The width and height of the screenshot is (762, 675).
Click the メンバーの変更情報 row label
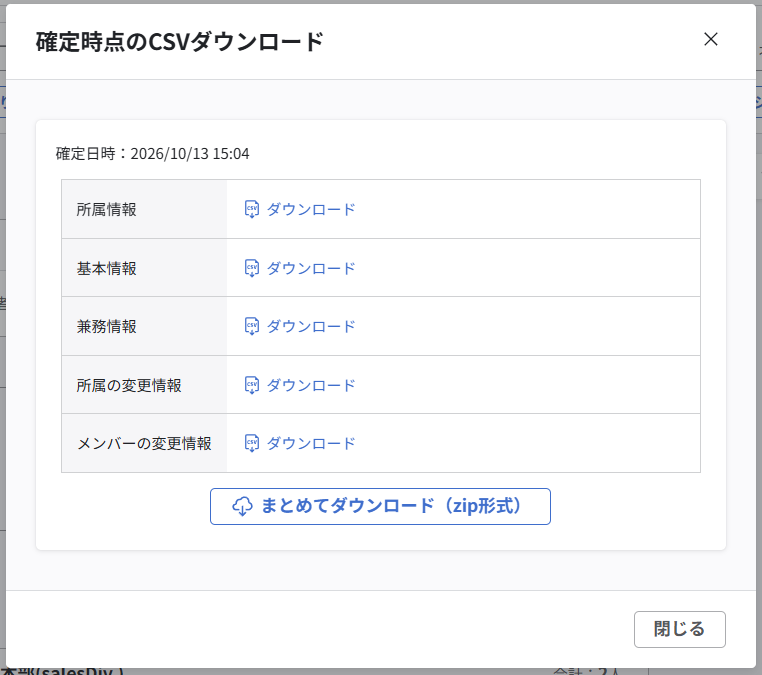(144, 443)
